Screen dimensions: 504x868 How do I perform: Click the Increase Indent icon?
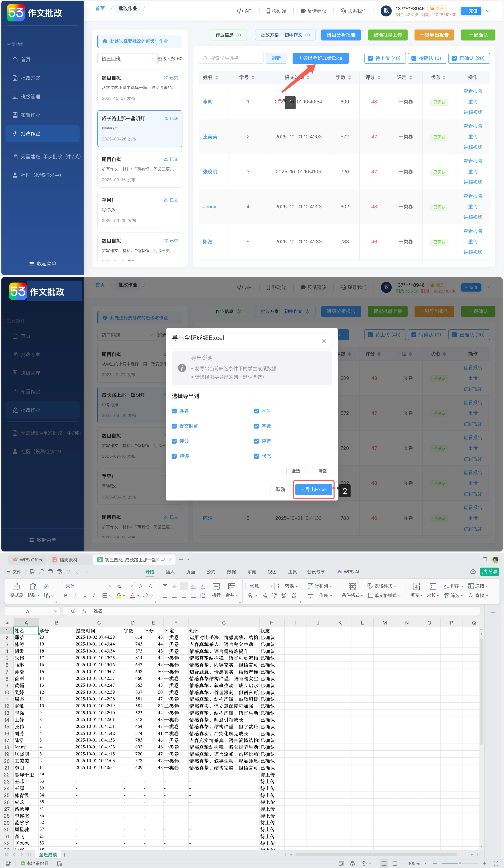[203, 586]
